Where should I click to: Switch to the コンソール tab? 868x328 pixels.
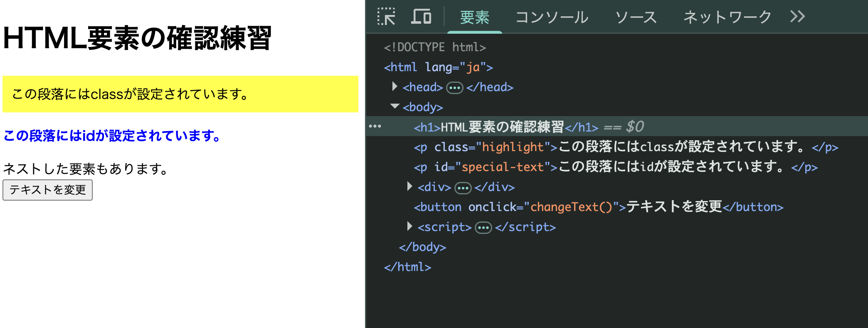point(552,17)
